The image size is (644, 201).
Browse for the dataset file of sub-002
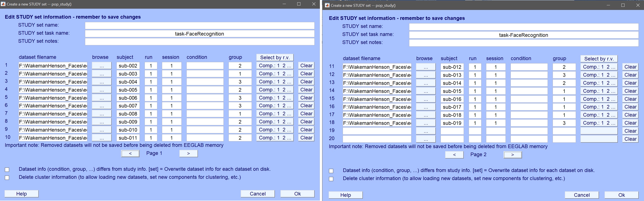coord(101,66)
